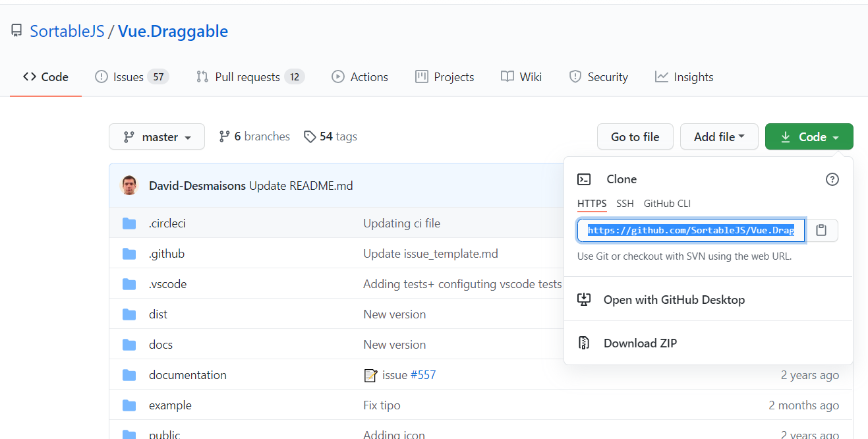This screenshot has width=868, height=439.
Task: Open the Add file dropdown
Action: click(719, 136)
